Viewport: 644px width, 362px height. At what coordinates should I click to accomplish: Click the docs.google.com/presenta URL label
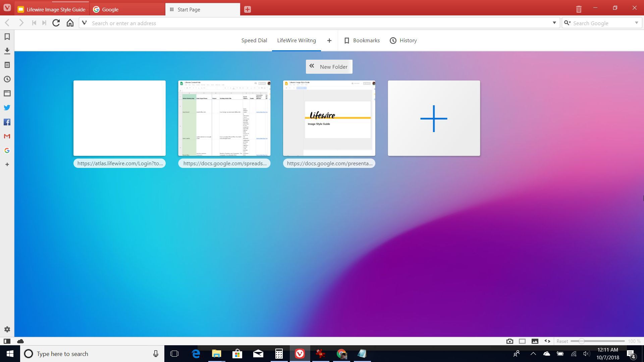tap(329, 163)
